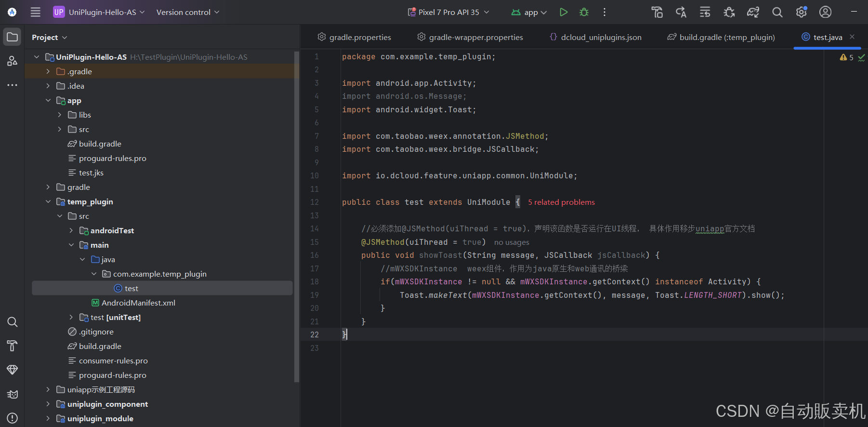Open the Project tool window folder icon
Screen dimensions: 868x427
(13, 37)
